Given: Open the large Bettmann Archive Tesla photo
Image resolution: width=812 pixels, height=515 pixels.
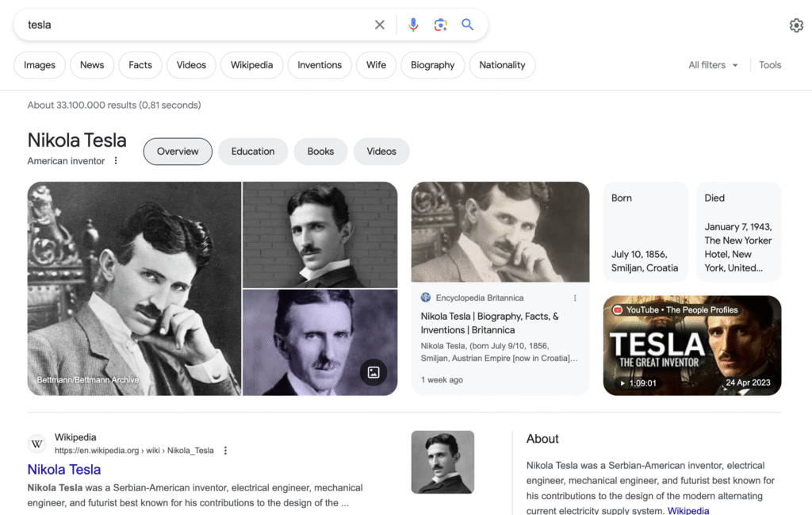Looking at the screenshot, I should tap(134, 289).
